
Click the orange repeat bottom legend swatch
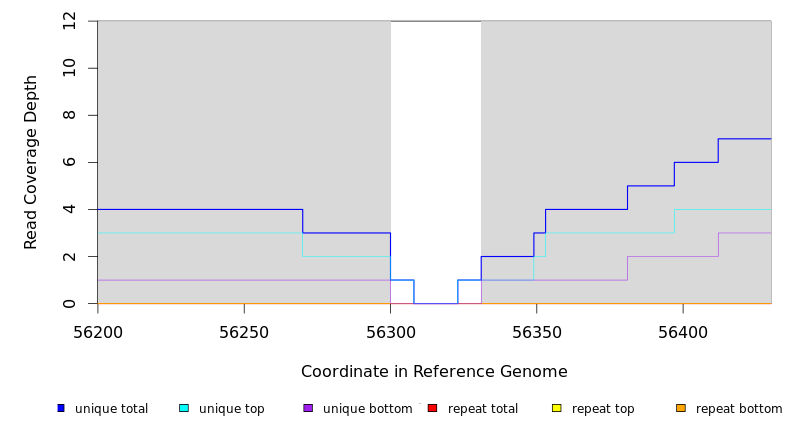click(681, 408)
